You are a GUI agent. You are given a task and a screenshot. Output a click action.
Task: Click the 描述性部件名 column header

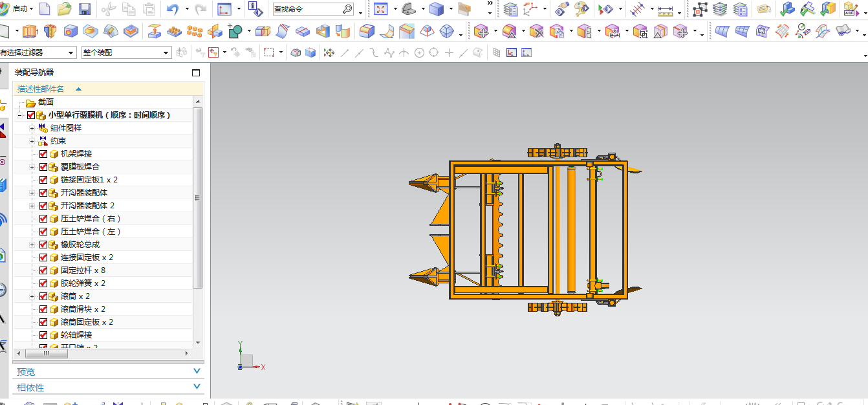coord(41,89)
